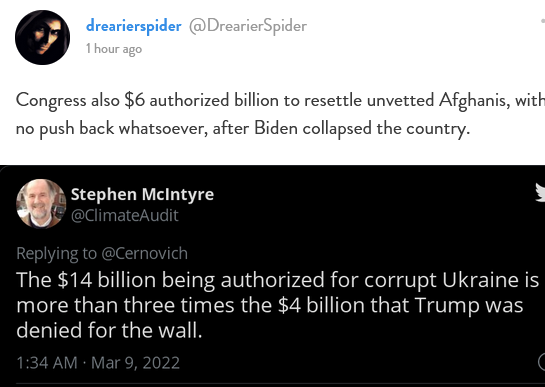Open drearierspider's hooded-face profile avatar

pos(42,38)
